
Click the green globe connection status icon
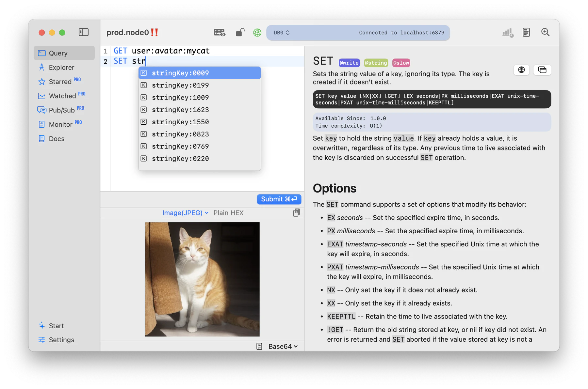coord(257,32)
